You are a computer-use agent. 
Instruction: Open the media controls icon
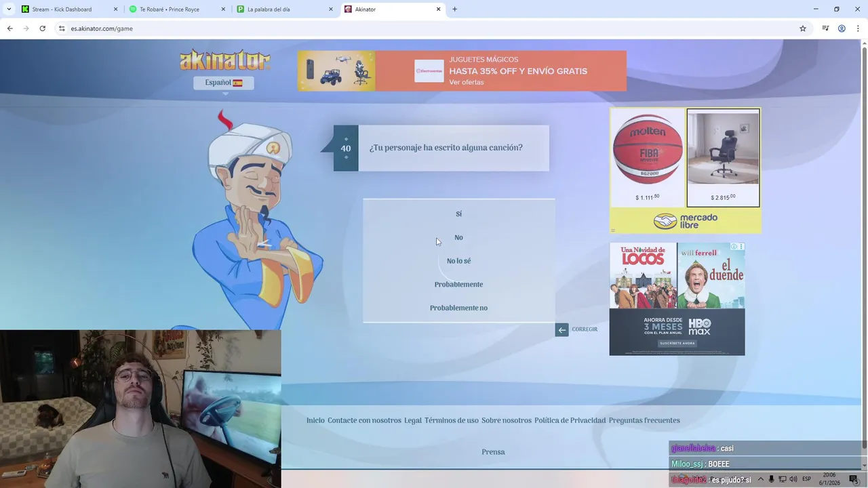point(825,28)
